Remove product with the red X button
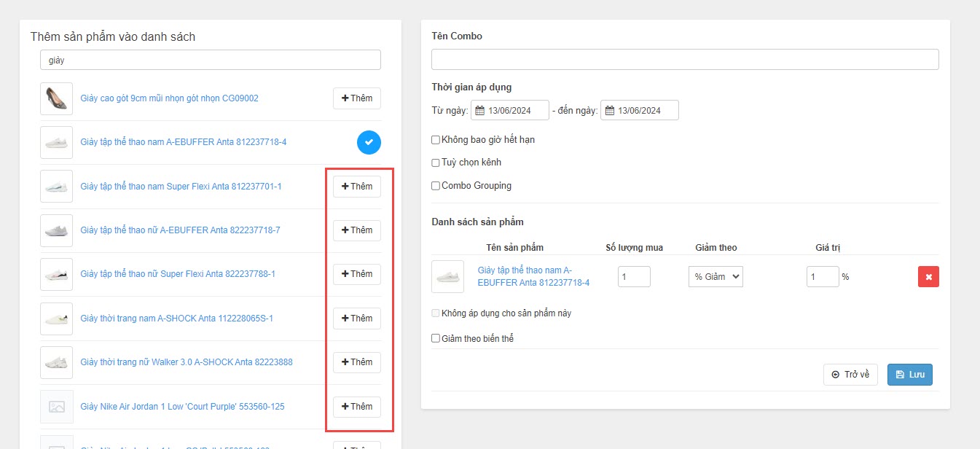 tap(928, 277)
